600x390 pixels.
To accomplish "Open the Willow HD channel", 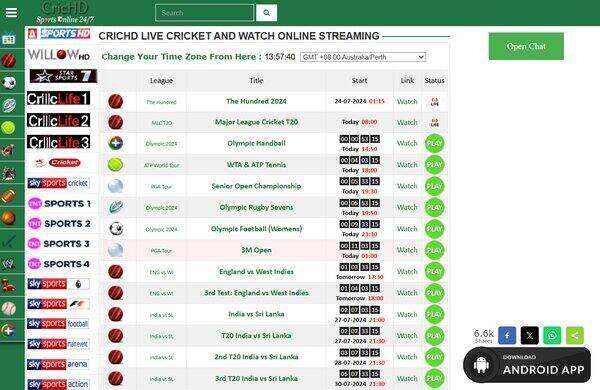I will [x=59, y=55].
